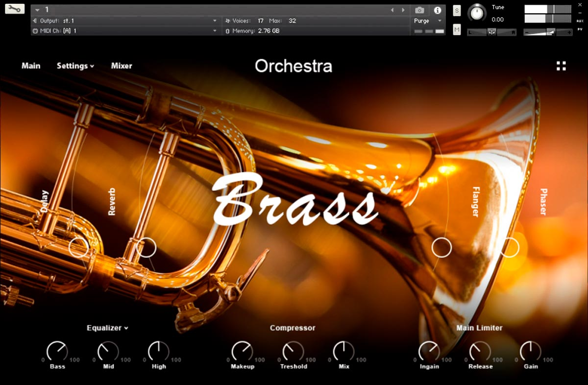
Task: Open the Equalizer dropdown
Action: coord(107,328)
